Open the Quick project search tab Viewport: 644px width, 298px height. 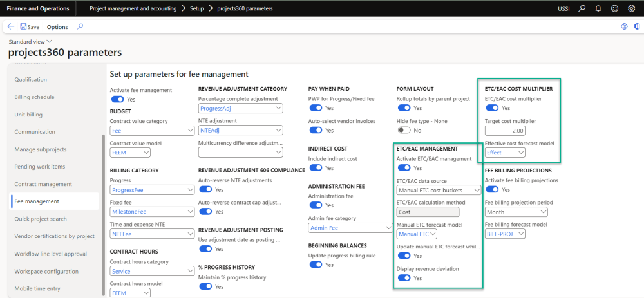tap(41, 219)
